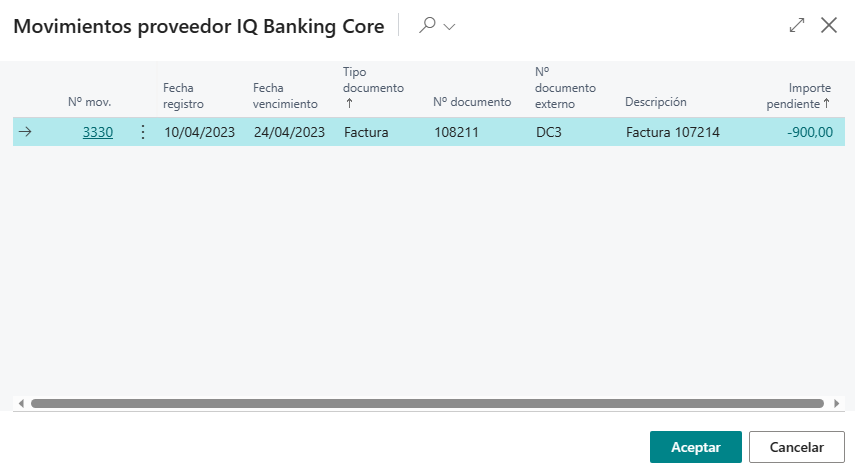Click the -900,00 pending amount
Screen dimensions: 855x475
coord(810,132)
